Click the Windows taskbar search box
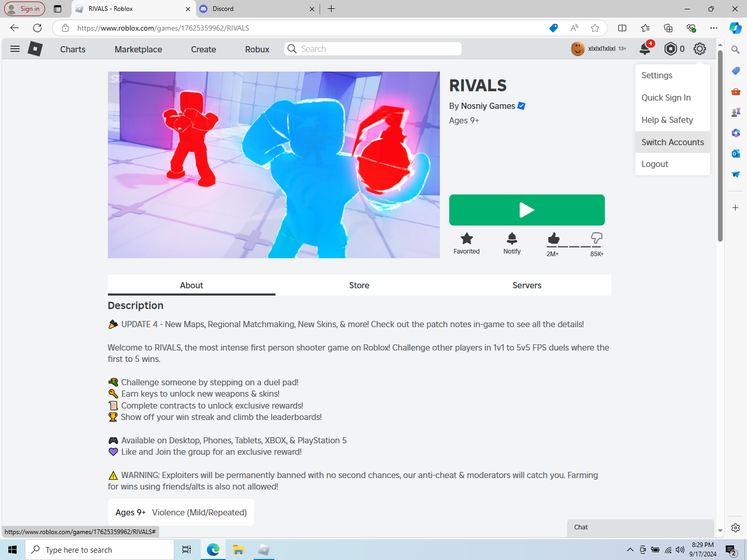The height and width of the screenshot is (560, 747). tap(100, 550)
